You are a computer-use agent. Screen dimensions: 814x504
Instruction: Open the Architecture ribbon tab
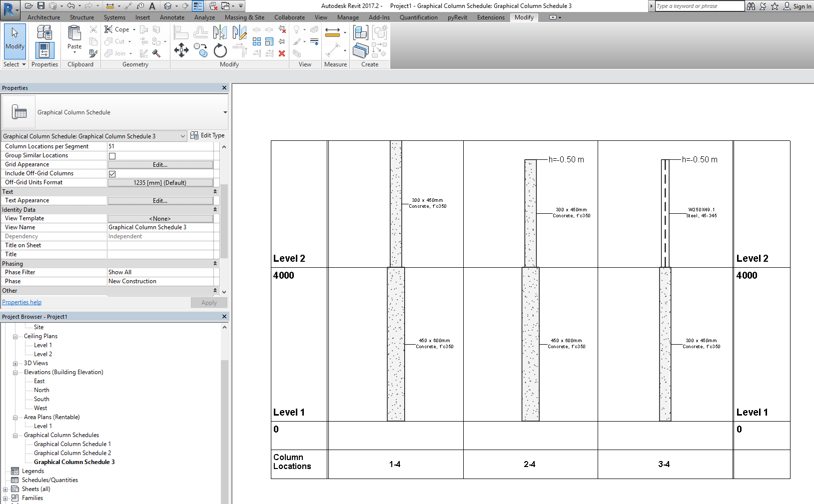click(x=44, y=17)
